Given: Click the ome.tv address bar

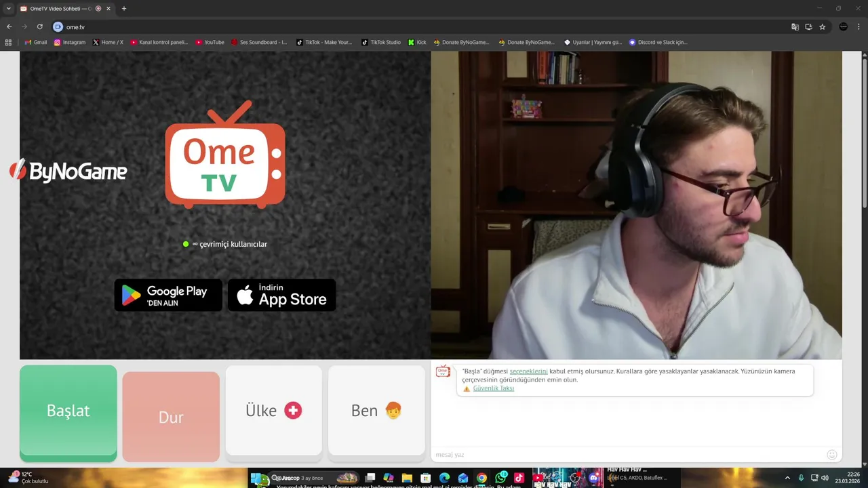Looking at the screenshot, I should click(420, 27).
